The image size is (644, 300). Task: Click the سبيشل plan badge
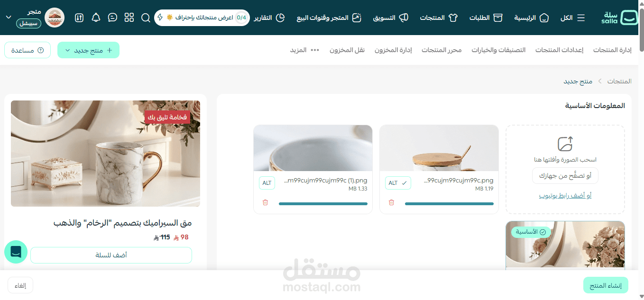28,23
